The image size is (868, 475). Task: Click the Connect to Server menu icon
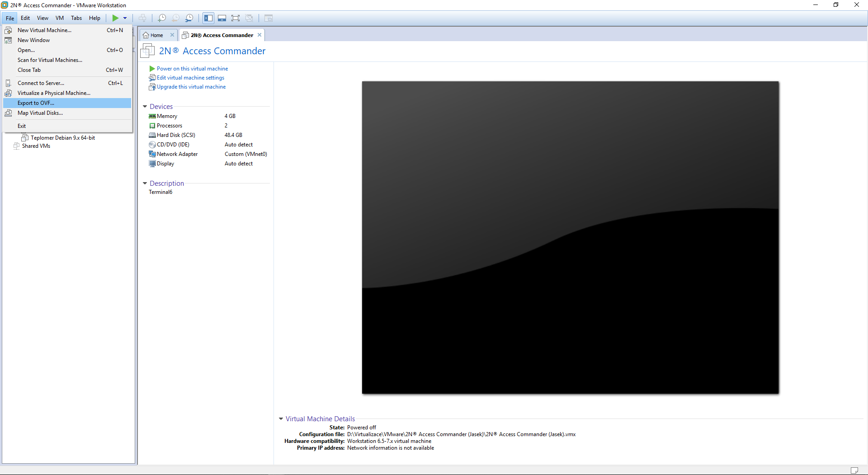pyautogui.click(x=8, y=83)
